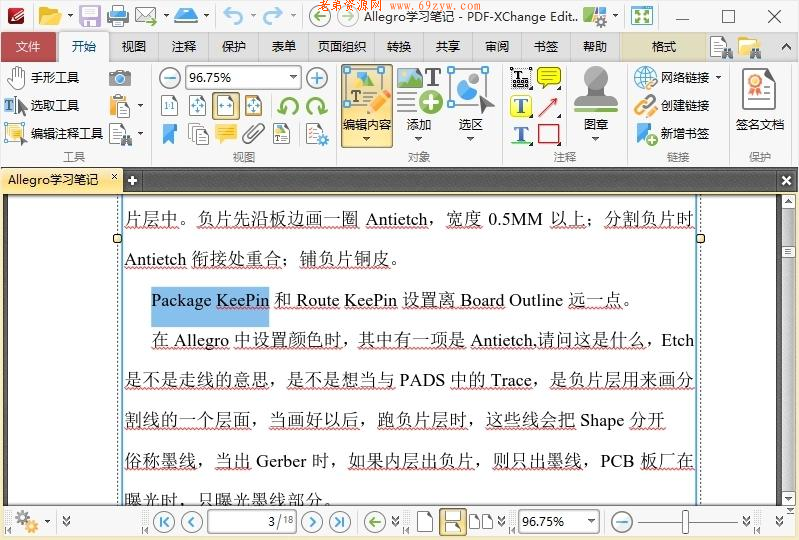
Task: Expand the 添加 dropdown arrow
Action: 418,139
